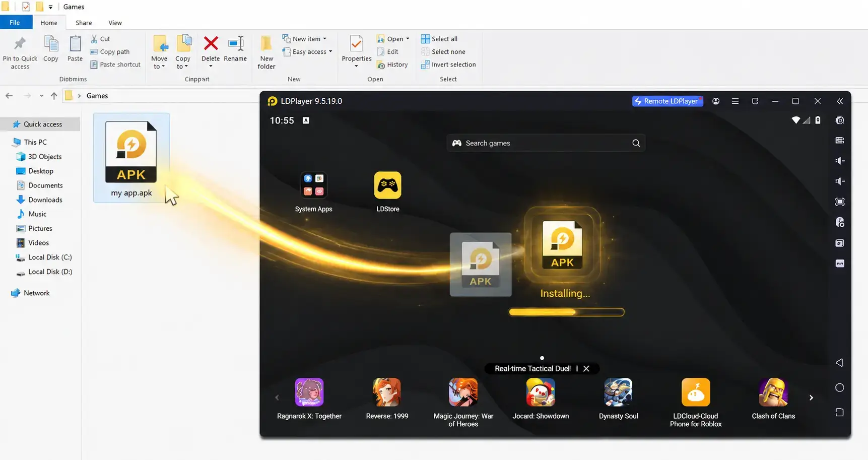This screenshot has width=868, height=460.
Task: Click the installing progress bar
Action: (x=566, y=312)
